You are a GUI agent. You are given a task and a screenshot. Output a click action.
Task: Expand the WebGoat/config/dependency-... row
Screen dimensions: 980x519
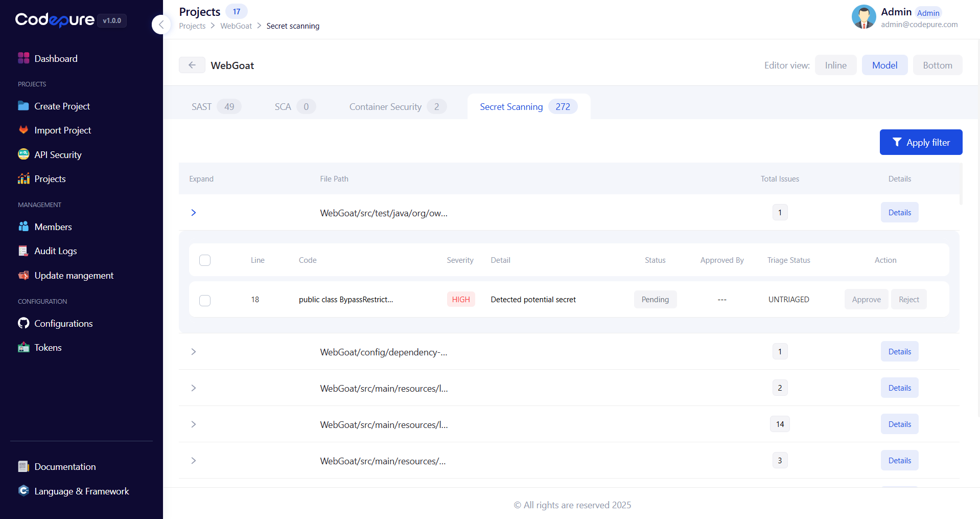point(194,352)
